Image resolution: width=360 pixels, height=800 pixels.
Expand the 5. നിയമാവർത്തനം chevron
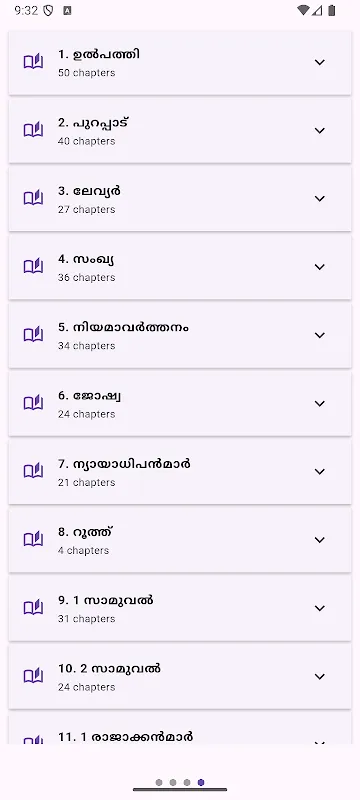[320, 335]
